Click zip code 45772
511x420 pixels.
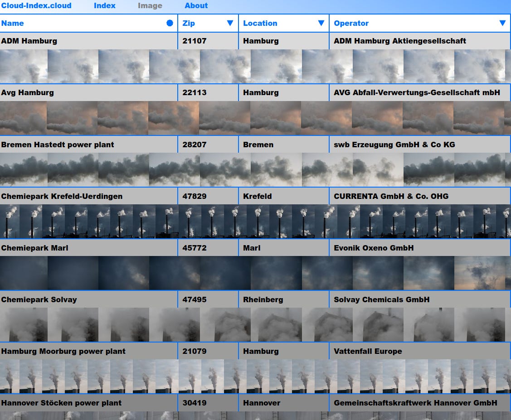(x=195, y=248)
